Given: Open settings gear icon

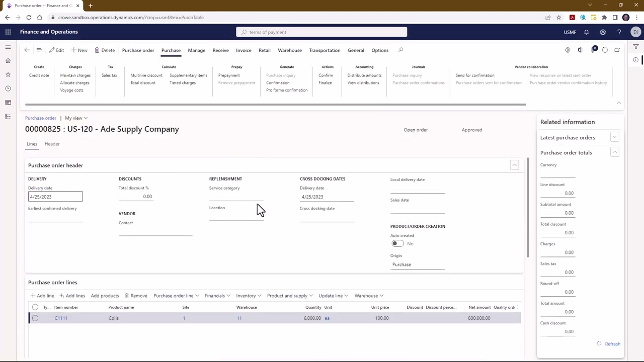Looking at the screenshot, I should click(x=603, y=32).
